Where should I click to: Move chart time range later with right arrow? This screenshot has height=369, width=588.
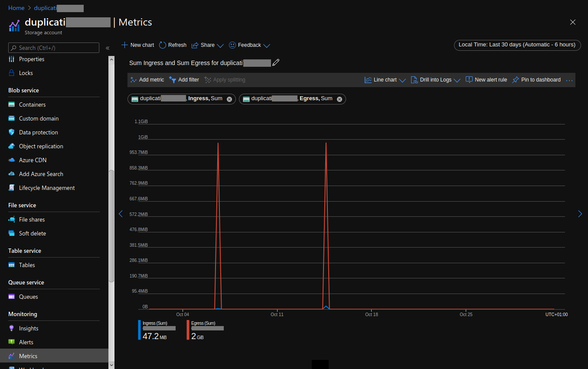click(580, 214)
